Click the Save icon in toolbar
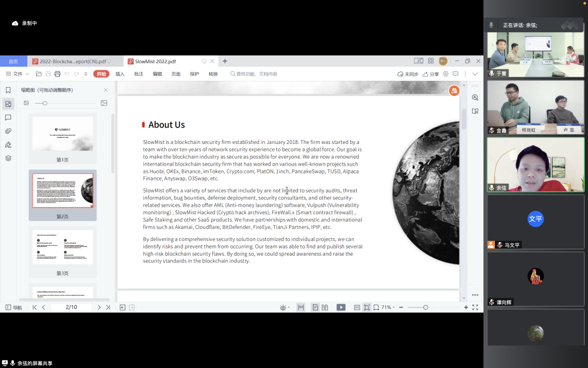 [x=48, y=74]
